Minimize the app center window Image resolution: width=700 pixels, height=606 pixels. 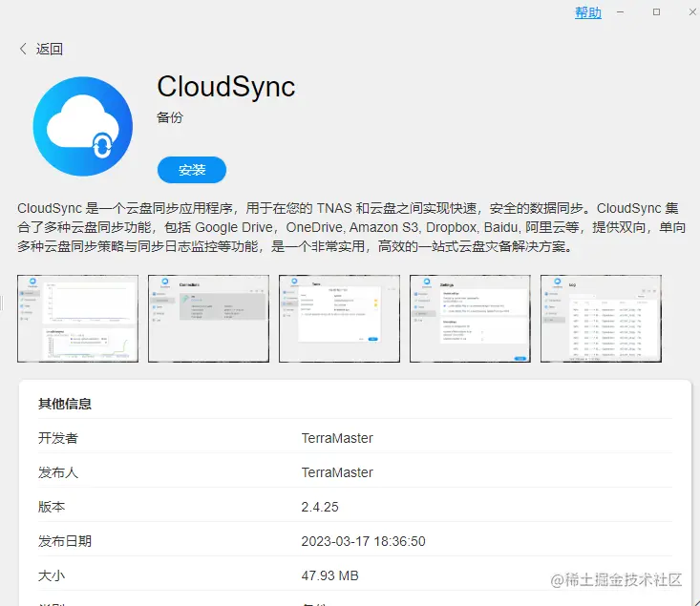point(620,12)
